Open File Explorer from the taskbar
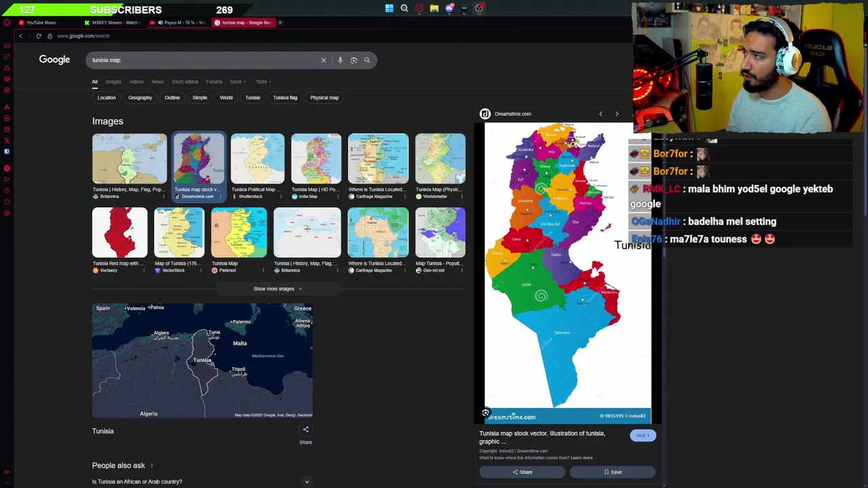The image size is (868, 488). [434, 8]
